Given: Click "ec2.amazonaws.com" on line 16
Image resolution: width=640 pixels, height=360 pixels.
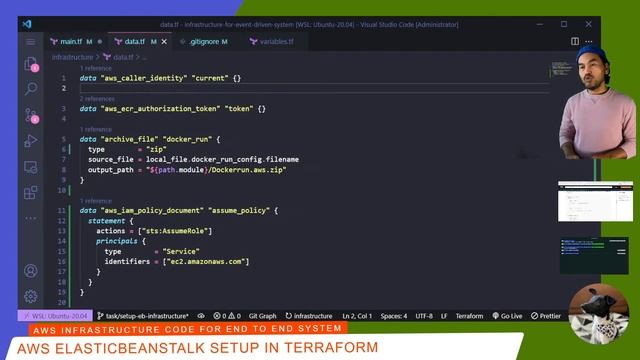Looking at the screenshot, I should 206,262.
